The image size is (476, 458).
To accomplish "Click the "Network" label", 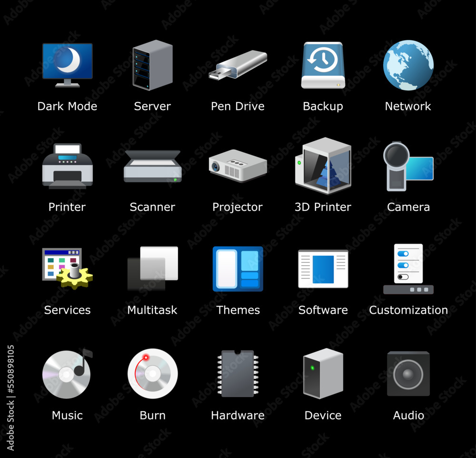I will pyautogui.click(x=408, y=106).
